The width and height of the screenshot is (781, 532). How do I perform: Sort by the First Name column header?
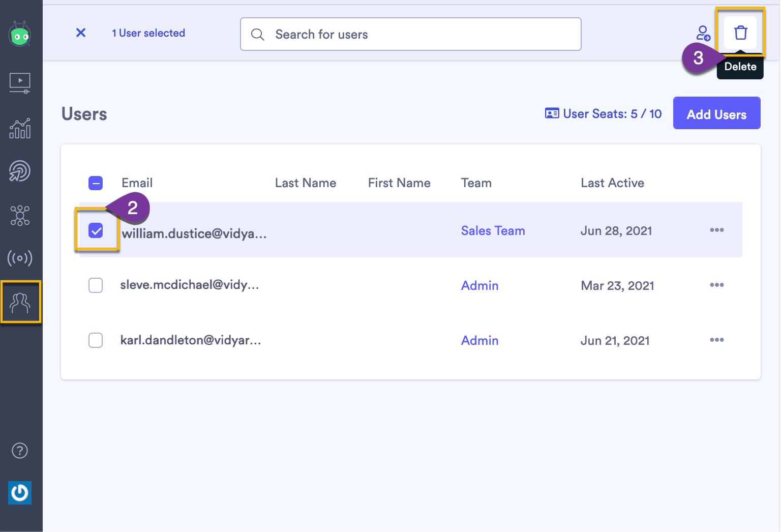pyautogui.click(x=399, y=183)
